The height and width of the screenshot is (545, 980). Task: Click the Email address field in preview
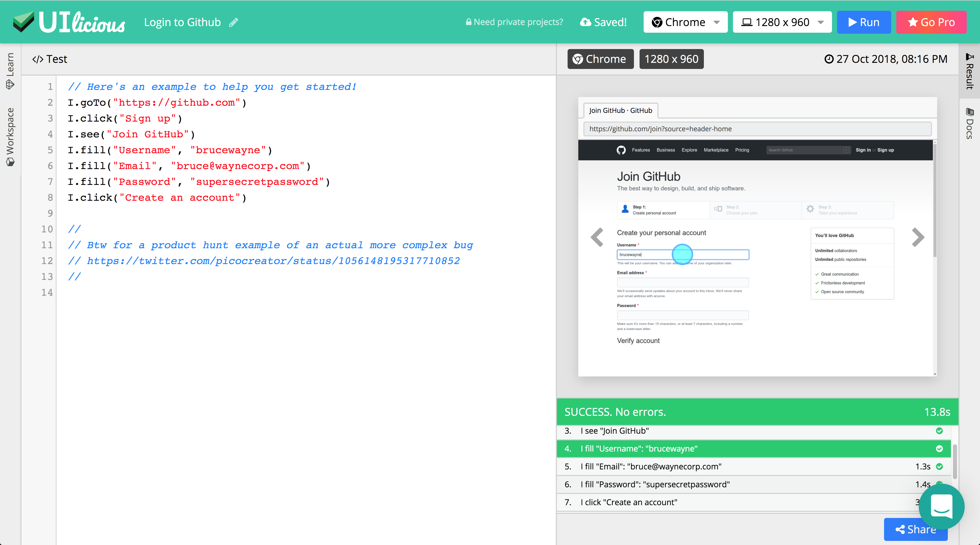683,282
